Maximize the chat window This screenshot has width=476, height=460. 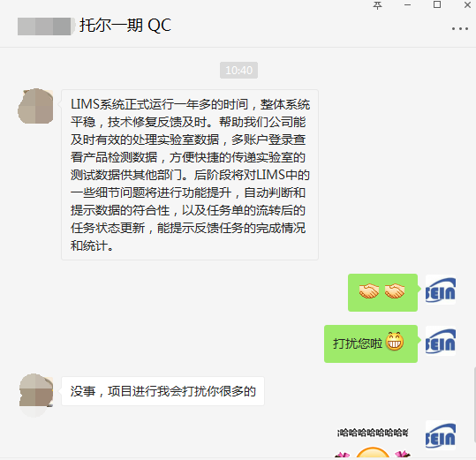coord(437,4)
